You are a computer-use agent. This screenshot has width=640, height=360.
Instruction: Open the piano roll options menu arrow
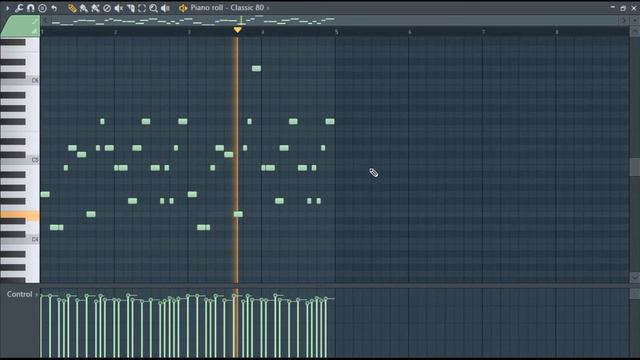click(x=7, y=8)
